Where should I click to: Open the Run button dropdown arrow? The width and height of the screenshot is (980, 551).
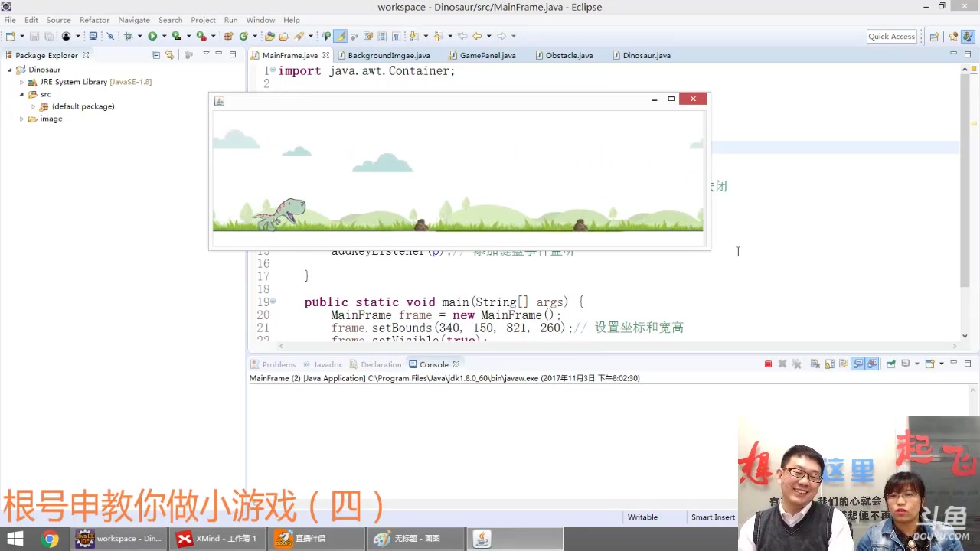tap(164, 36)
